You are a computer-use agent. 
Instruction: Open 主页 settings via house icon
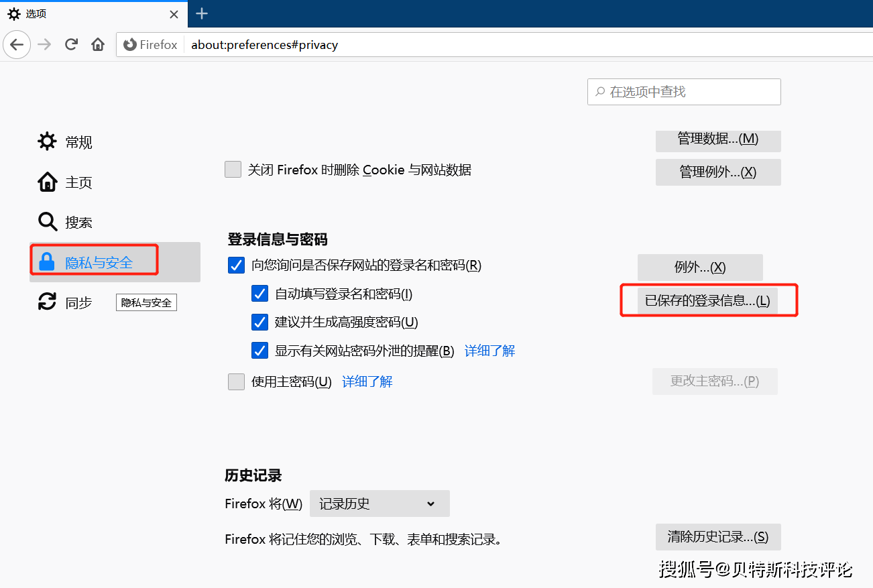[47, 182]
